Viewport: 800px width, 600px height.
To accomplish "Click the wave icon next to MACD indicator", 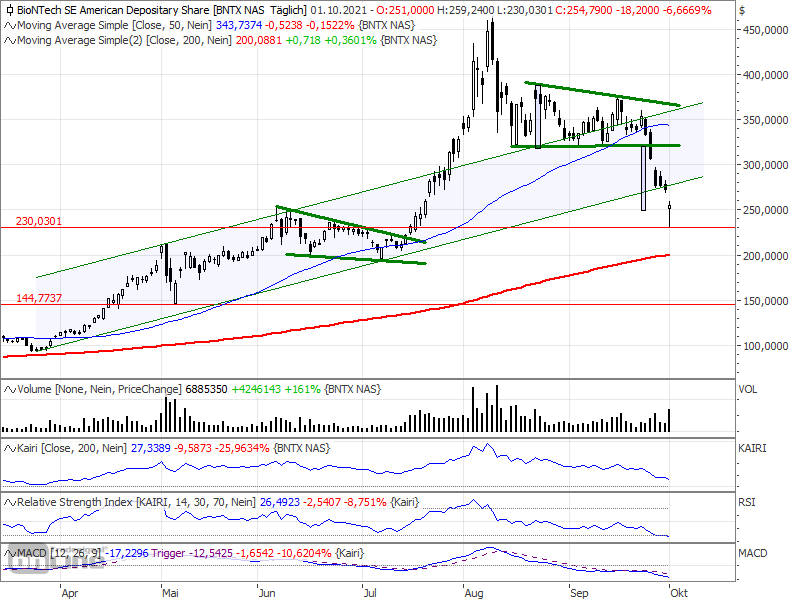I will pos(10,554).
